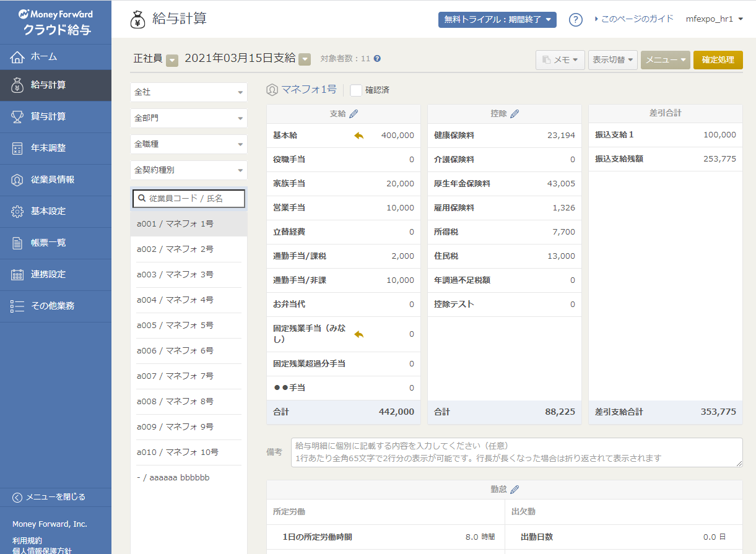Click the info icon beside 対象者数

[377, 59]
